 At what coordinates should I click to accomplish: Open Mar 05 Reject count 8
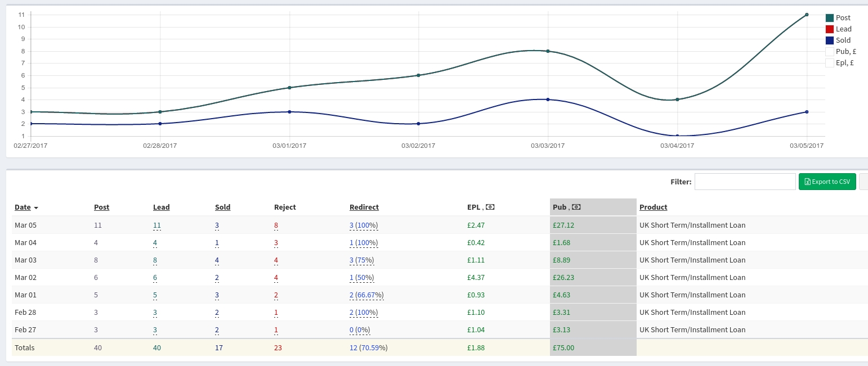tap(276, 225)
